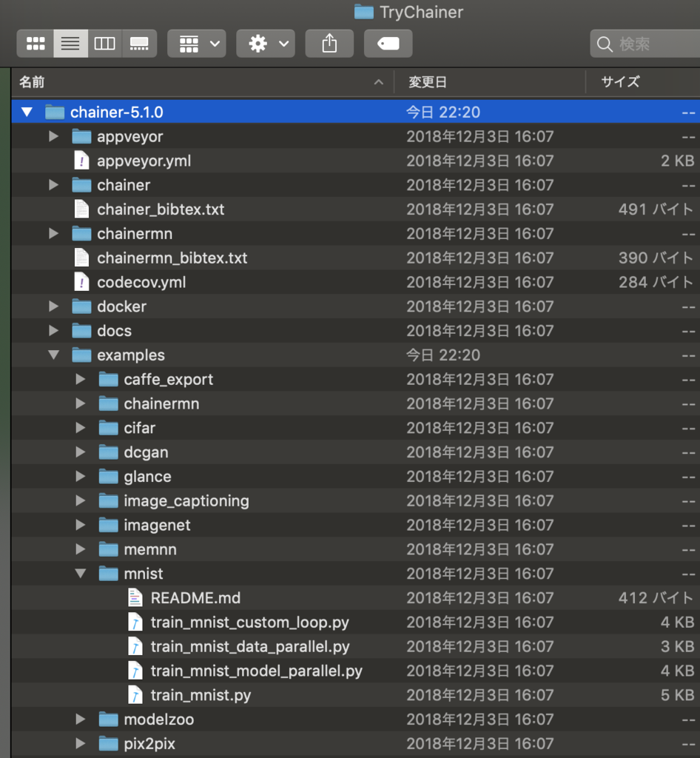
Task: Click the cifar folder icon
Action: click(x=108, y=428)
